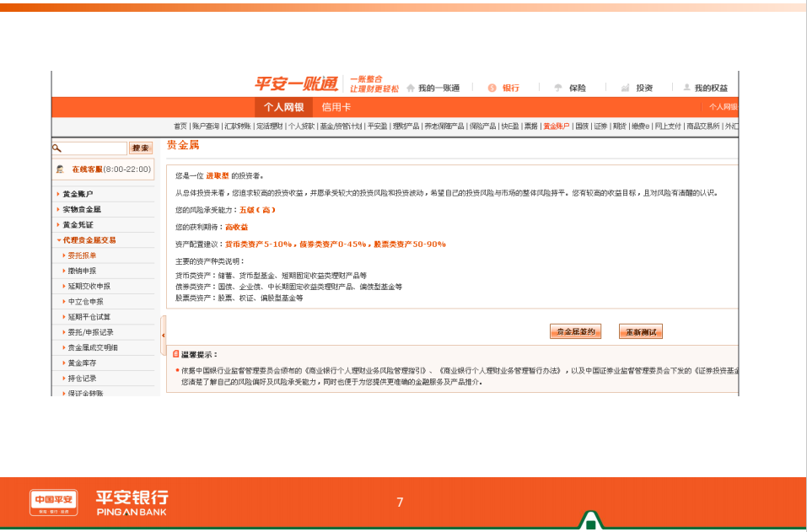Open the 银行 section
This screenshot has height=532, width=807.
point(504,88)
